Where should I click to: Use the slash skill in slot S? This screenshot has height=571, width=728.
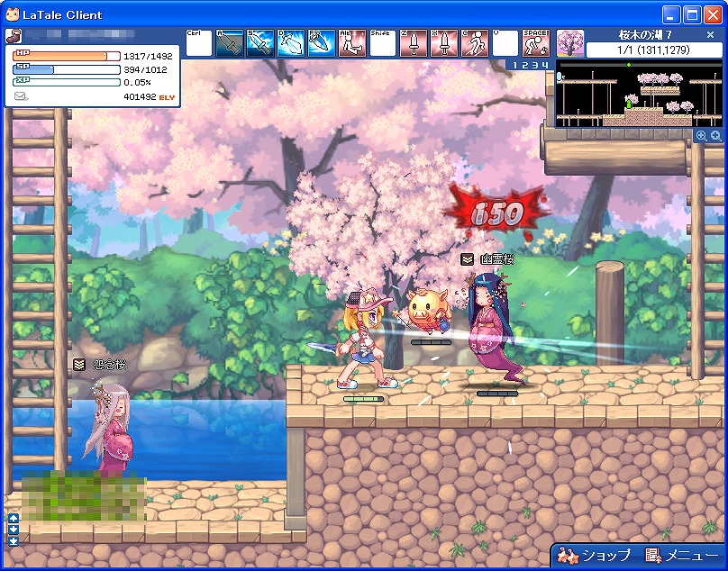point(260,43)
